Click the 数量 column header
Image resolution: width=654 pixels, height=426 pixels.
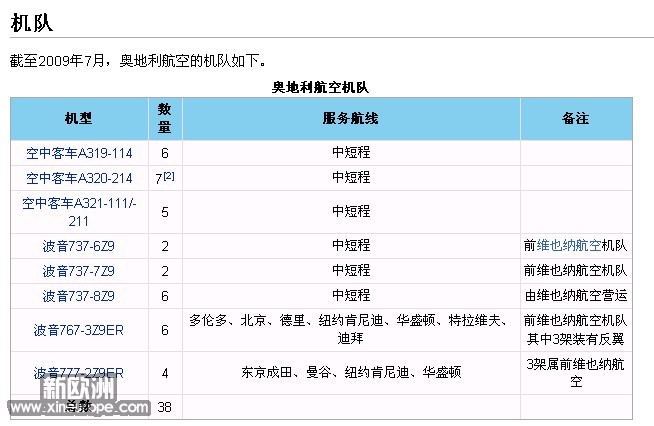point(164,118)
